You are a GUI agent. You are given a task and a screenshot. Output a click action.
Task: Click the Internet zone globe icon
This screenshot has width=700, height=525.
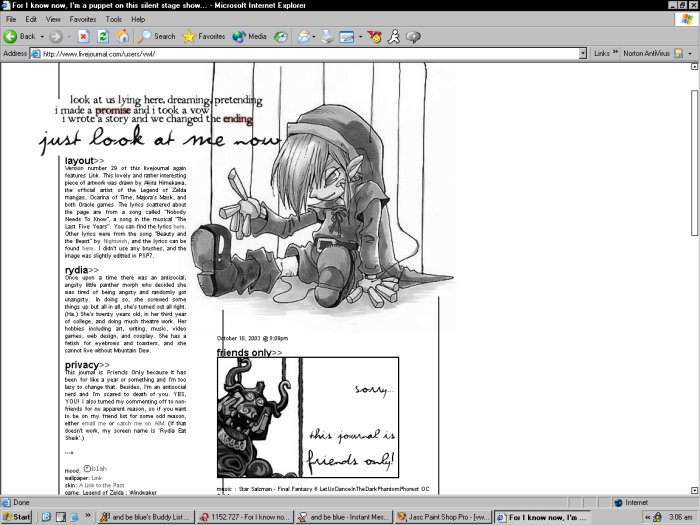[618, 503]
